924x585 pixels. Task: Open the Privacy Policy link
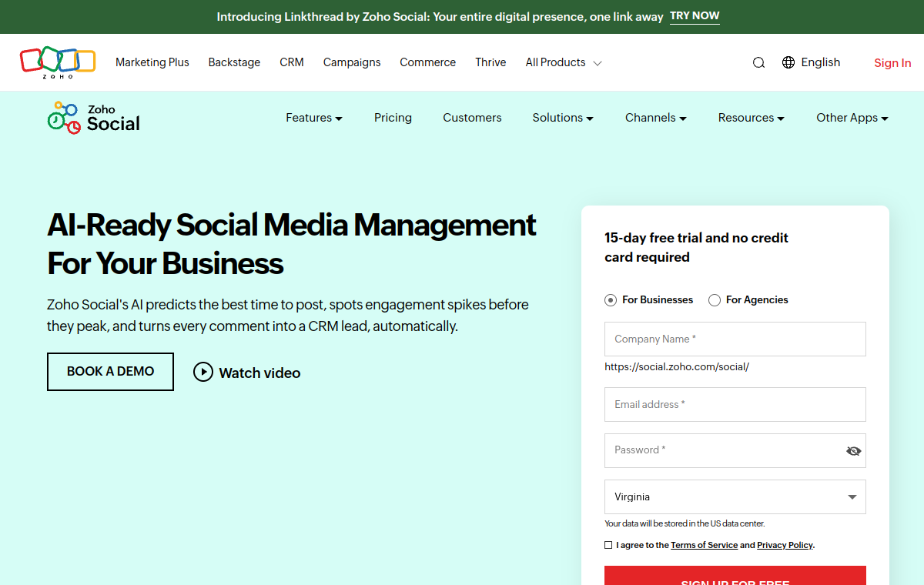(x=785, y=545)
